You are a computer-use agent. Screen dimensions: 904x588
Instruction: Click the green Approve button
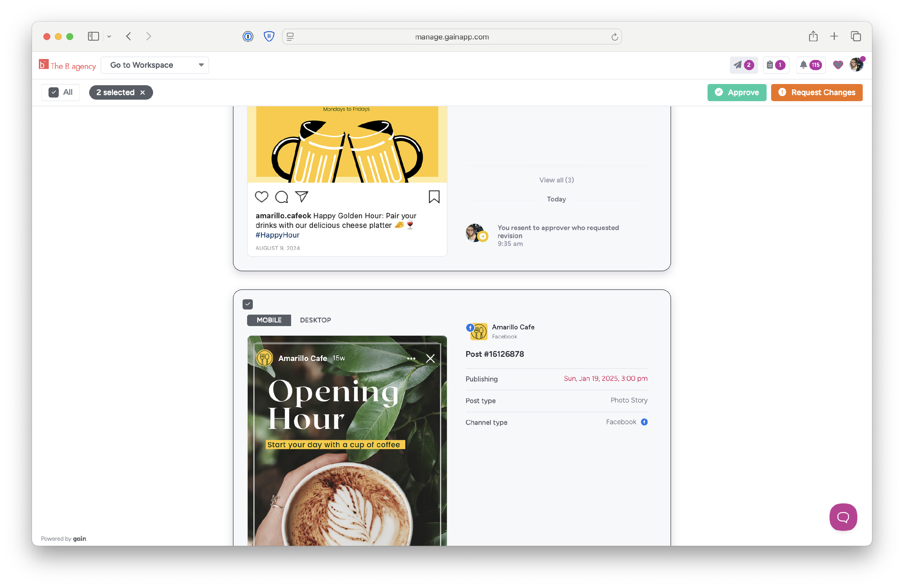coord(736,92)
